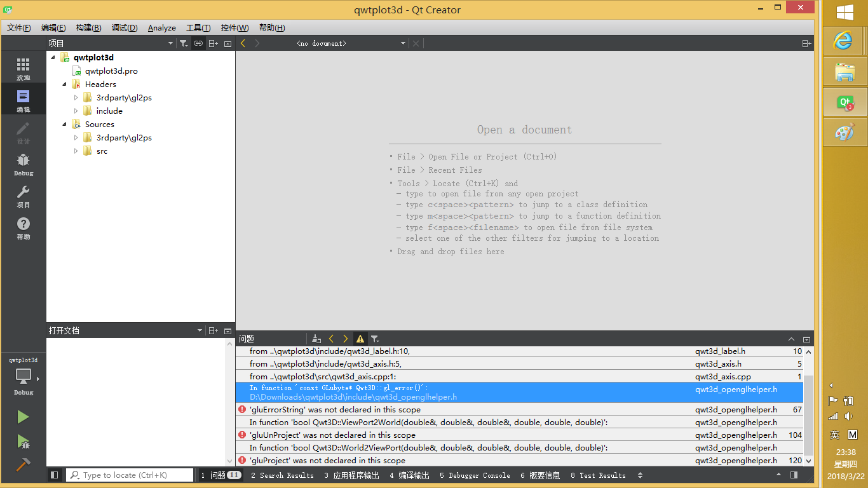
Task: Open output panes selector arrows
Action: pyautogui.click(x=640, y=475)
